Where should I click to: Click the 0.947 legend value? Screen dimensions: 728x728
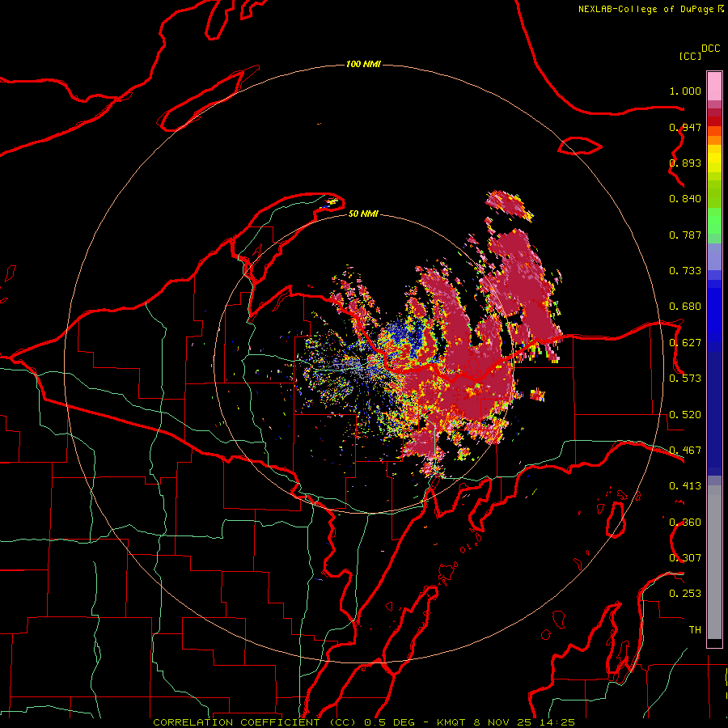point(685,127)
